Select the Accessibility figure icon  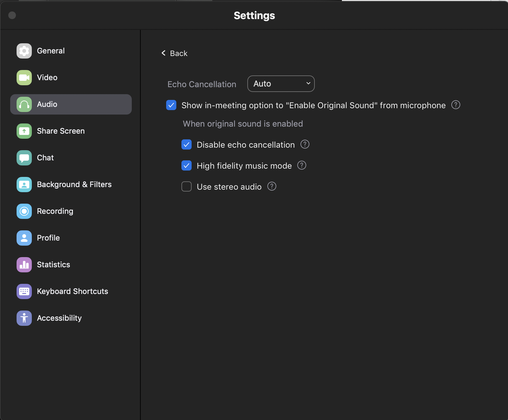coord(24,318)
